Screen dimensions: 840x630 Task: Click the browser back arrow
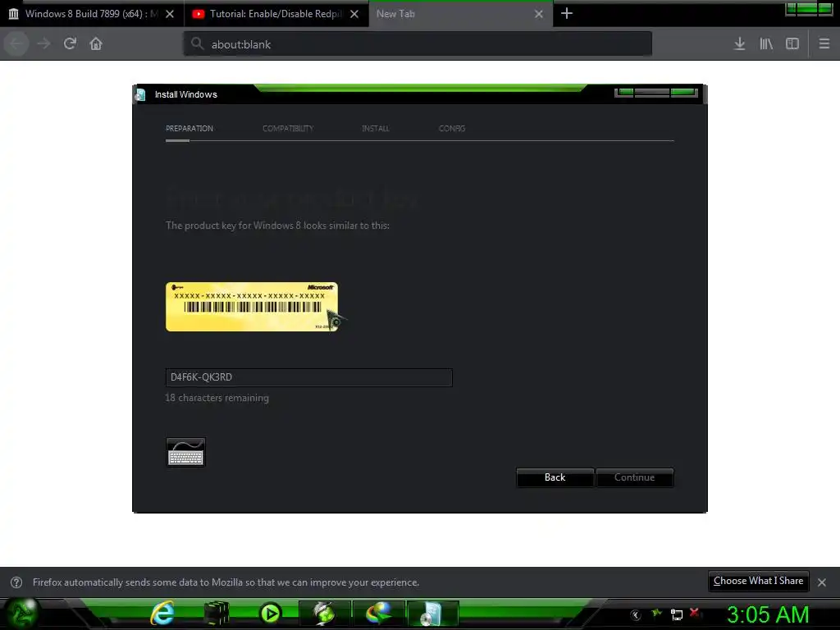[16, 43]
